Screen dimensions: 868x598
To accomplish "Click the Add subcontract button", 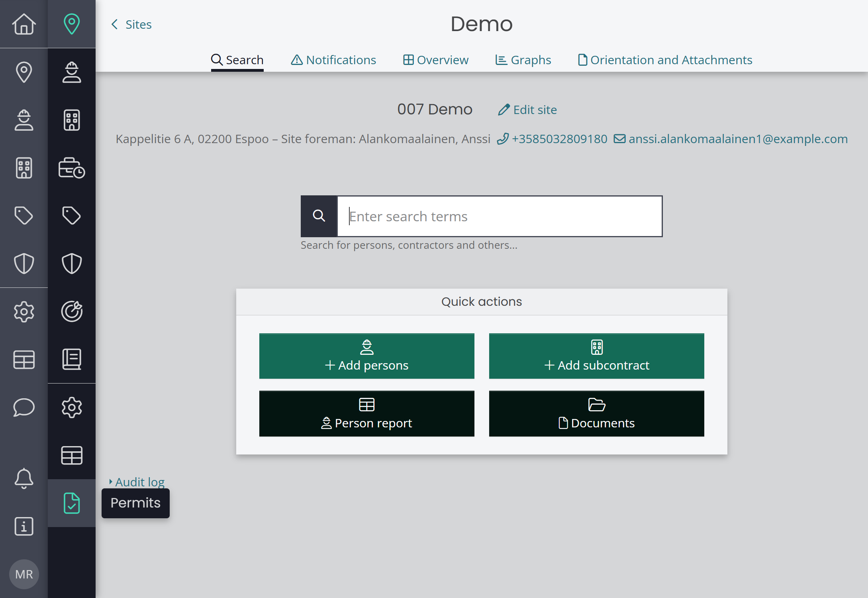I will (x=596, y=356).
